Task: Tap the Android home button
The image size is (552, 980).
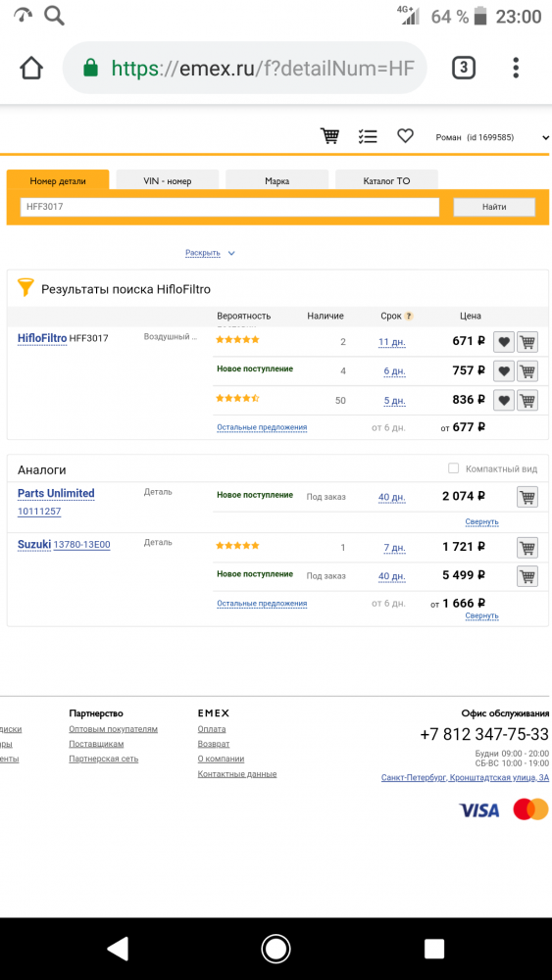Action: [276, 949]
